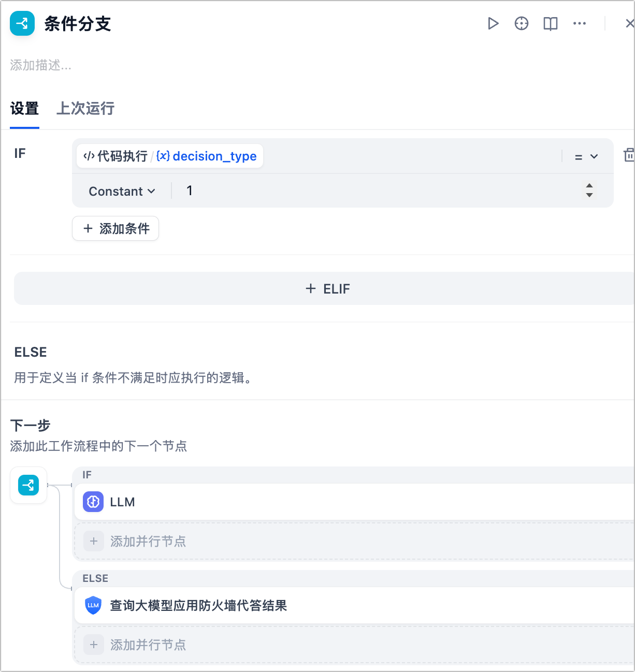This screenshot has width=635, height=672.
Task: Add a parallel node under the ELSE branch
Action: [148, 645]
